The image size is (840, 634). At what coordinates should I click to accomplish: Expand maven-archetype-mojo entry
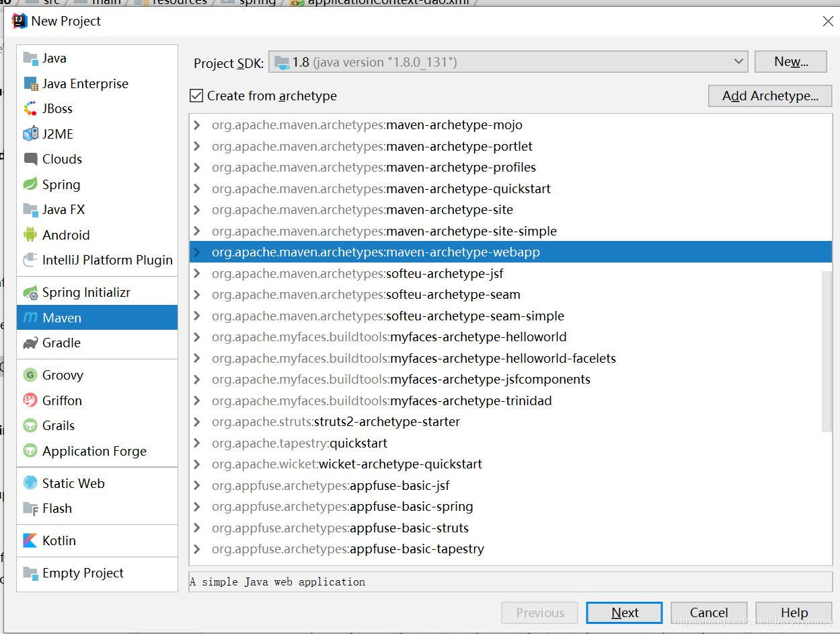(x=197, y=125)
